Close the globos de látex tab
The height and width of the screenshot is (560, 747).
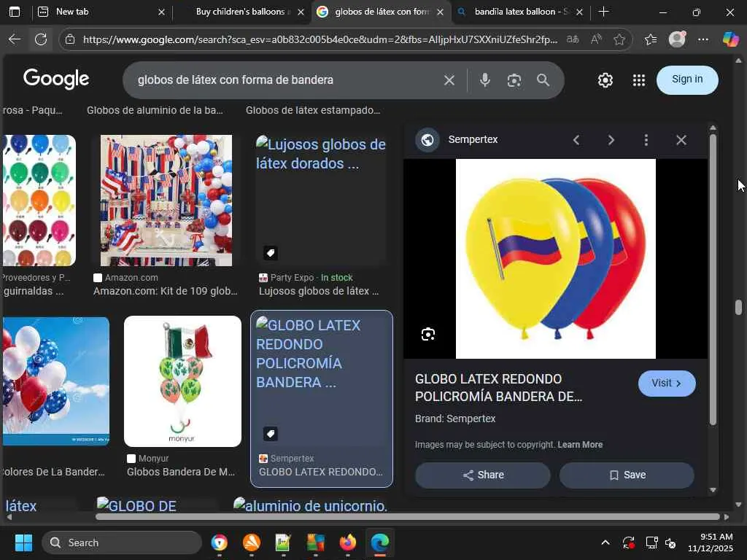coord(440,12)
